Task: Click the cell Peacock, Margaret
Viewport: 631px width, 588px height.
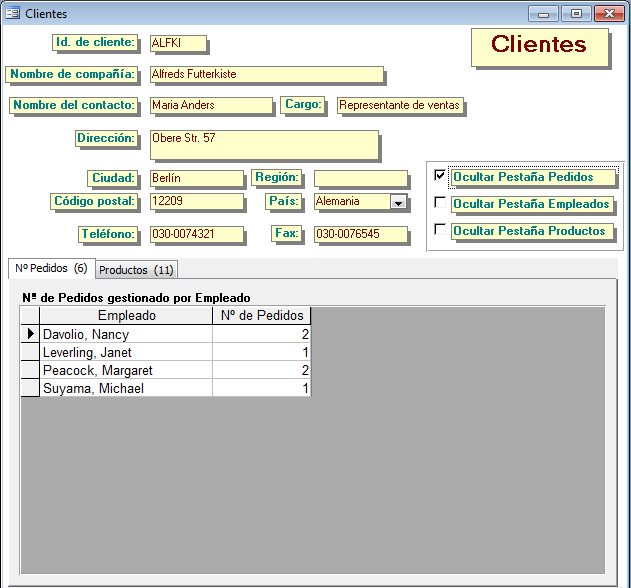Action: (126, 370)
